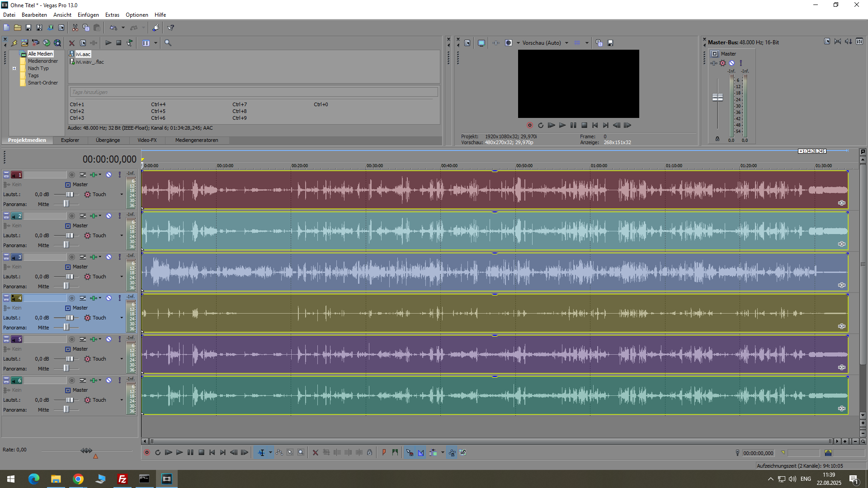
Task: Switch to the Übergänge tab
Action: 108,141
